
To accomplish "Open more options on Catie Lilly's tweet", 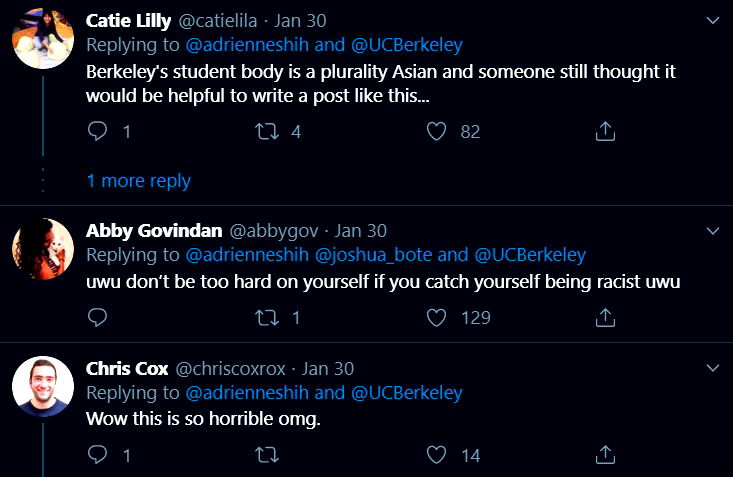I will [x=711, y=20].
